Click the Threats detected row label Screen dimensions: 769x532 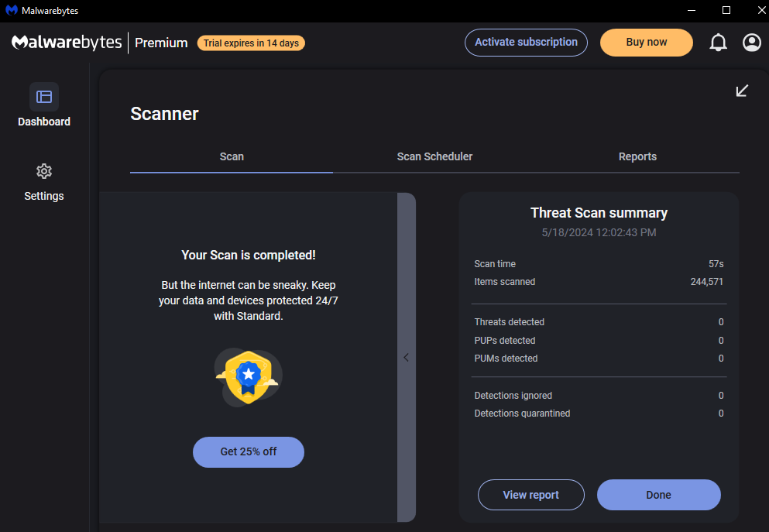coord(509,322)
